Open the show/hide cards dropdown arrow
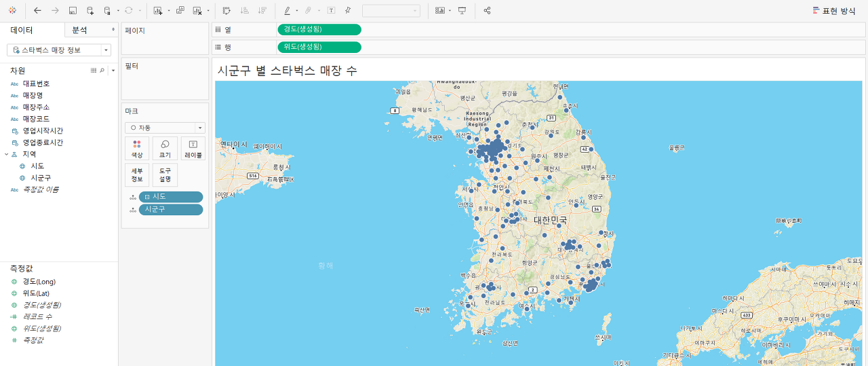Viewport: 868px width, 366px height. (x=450, y=11)
